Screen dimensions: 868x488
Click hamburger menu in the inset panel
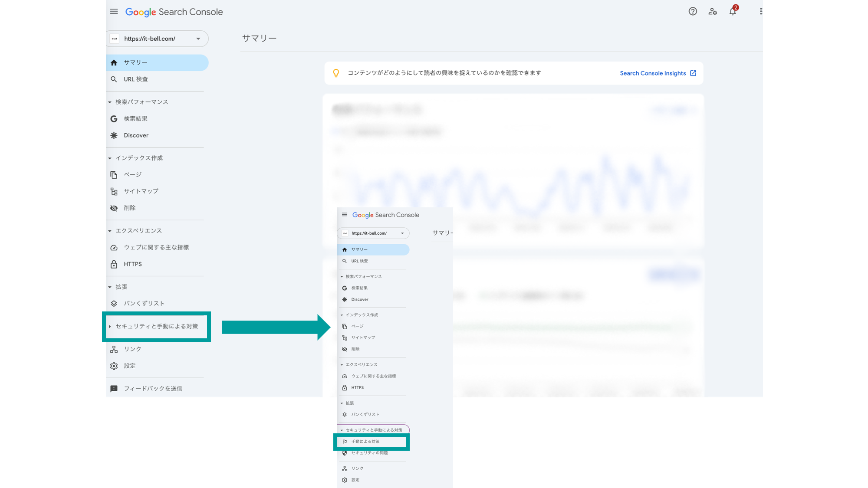pos(345,215)
